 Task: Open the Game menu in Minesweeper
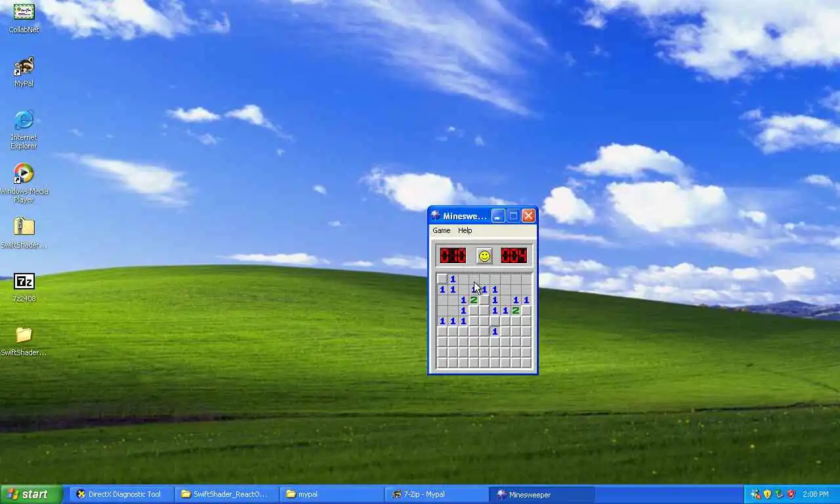pyautogui.click(x=441, y=230)
